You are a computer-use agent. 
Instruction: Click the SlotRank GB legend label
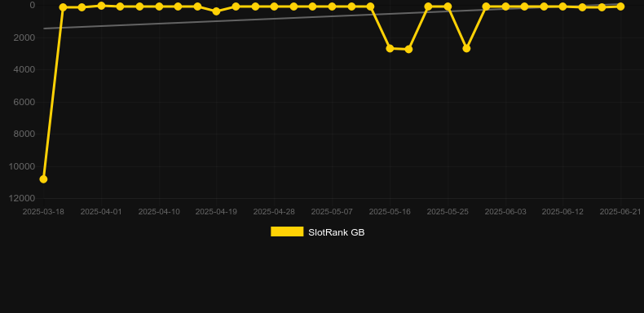337,232
